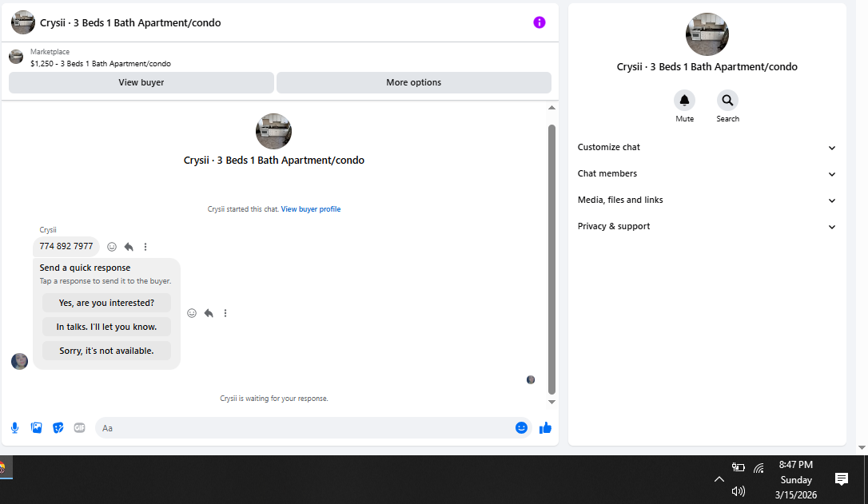868x504 pixels.
Task: Attach a photo using the image icon
Action: [37, 427]
